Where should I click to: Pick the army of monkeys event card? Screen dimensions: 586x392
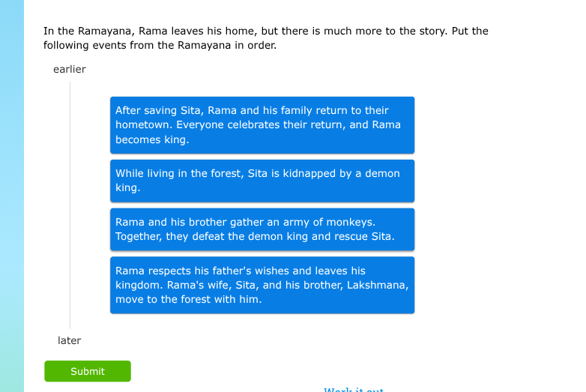(262, 229)
